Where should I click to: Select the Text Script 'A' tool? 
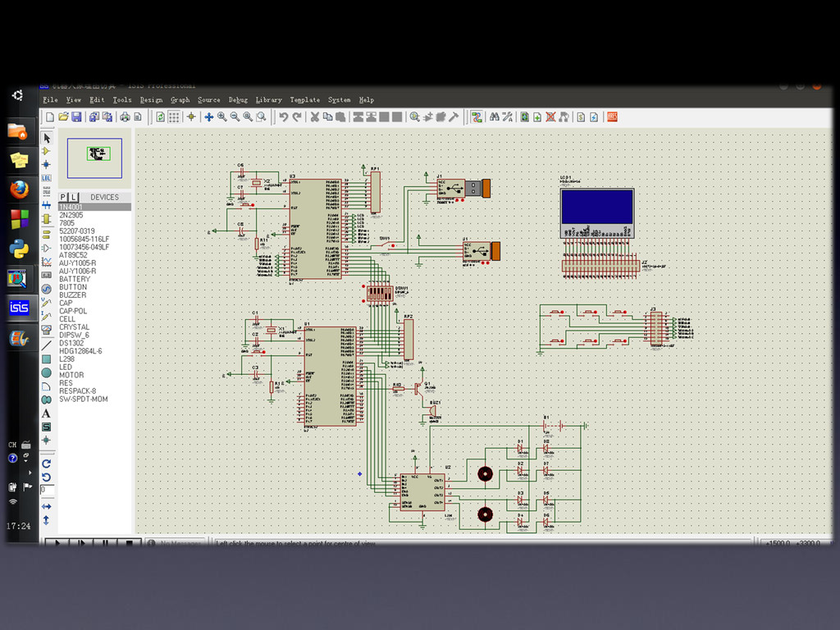[x=47, y=413]
